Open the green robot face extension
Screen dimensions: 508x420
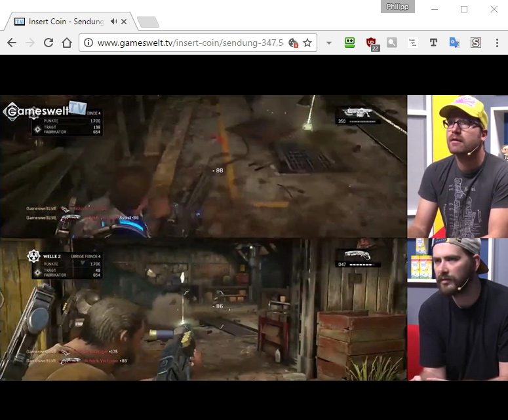pos(349,43)
